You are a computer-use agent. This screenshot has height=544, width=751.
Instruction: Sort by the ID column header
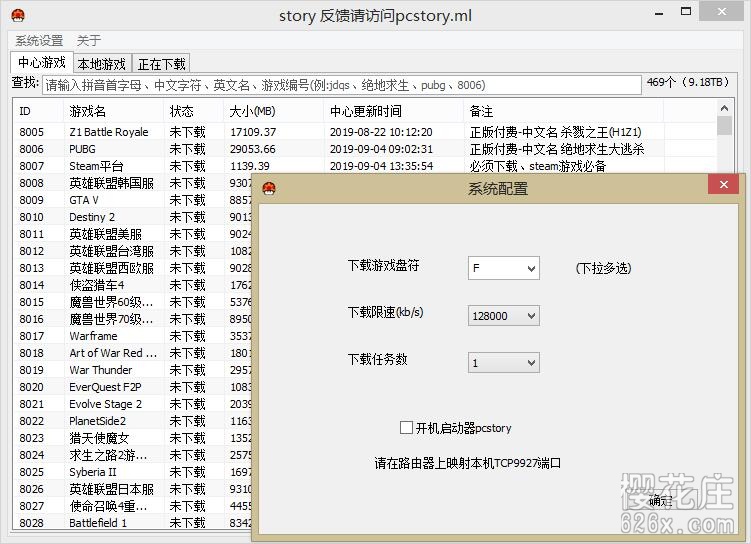[38, 112]
